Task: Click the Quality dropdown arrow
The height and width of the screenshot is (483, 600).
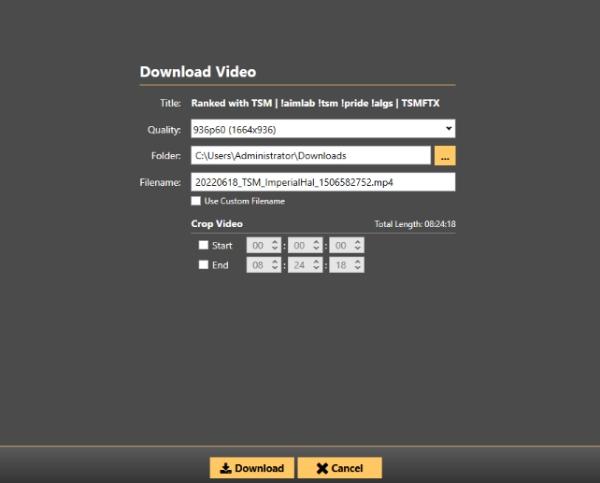Action: 448,129
